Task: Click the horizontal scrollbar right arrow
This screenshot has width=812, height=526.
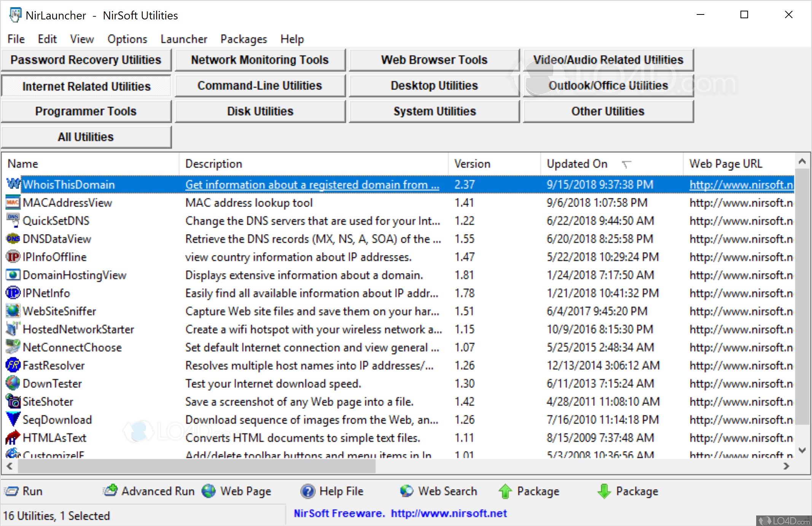Action: 786,466
